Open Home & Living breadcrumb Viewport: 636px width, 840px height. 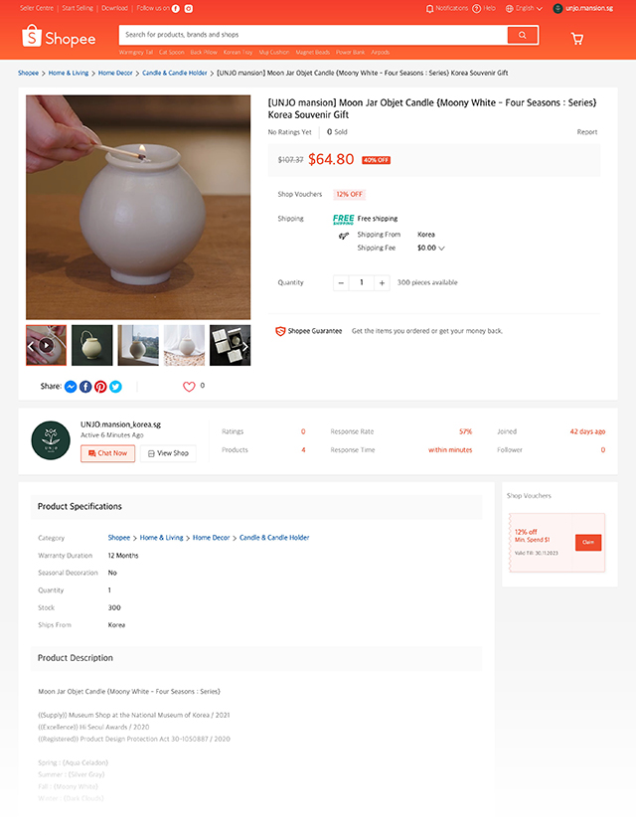[x=69, y=73]
